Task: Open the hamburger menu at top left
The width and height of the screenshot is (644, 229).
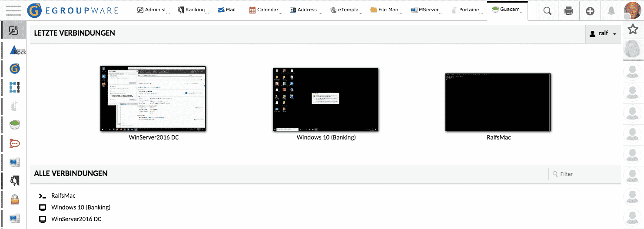Action: [13, 10]
